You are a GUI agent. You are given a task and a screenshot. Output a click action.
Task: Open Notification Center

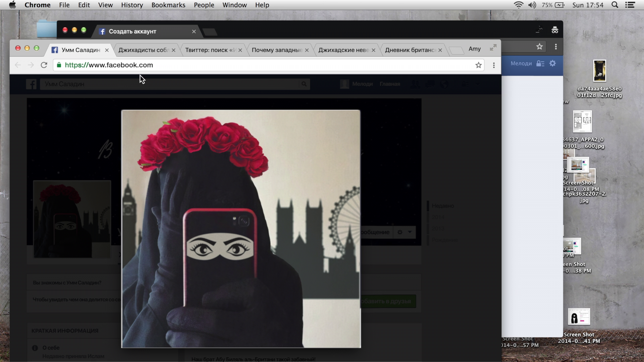630,5
